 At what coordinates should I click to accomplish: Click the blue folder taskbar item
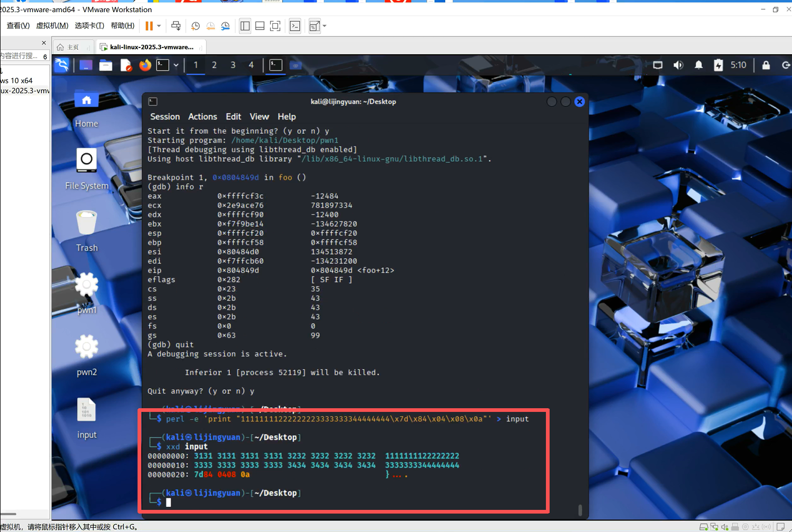[296, 65]
